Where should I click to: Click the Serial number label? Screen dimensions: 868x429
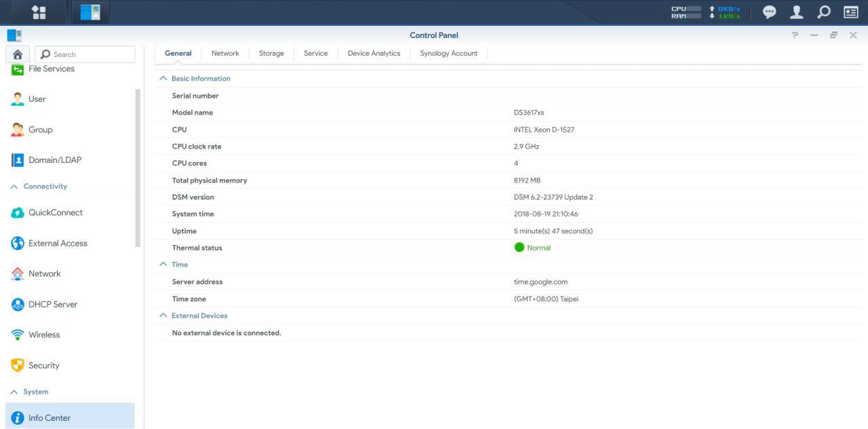(x=195, y=96)
